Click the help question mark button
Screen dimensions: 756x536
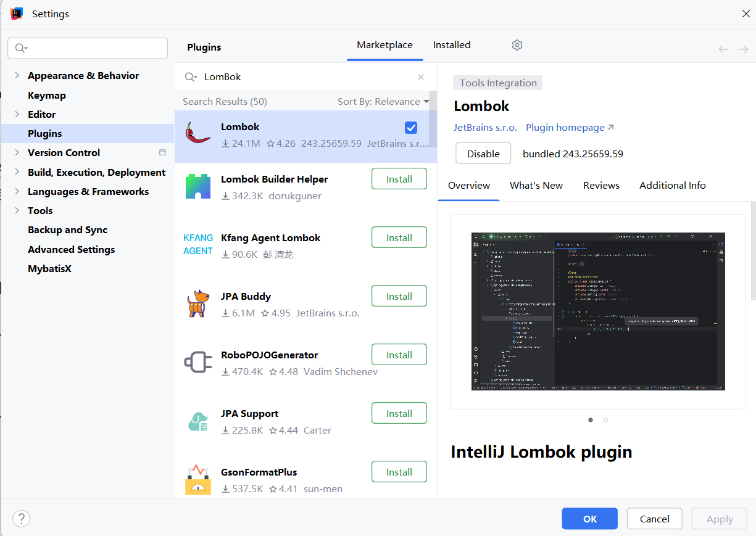(x=22, y=519)
